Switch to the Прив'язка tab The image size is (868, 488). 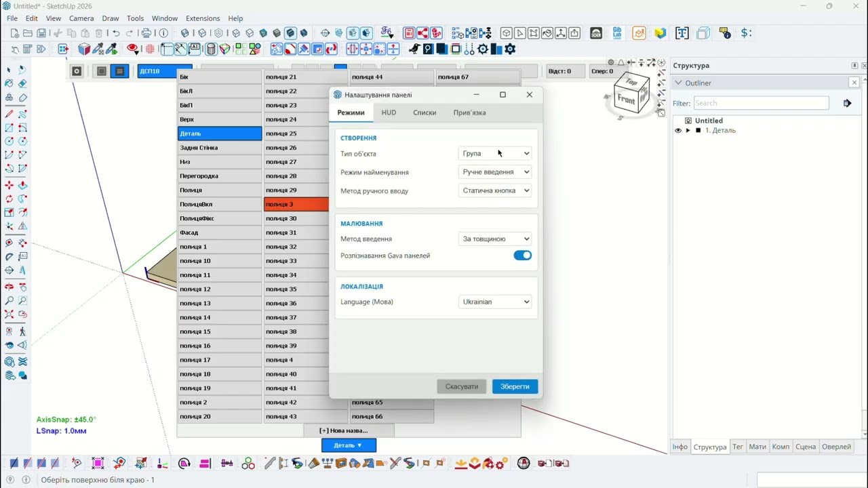(469, 113)
